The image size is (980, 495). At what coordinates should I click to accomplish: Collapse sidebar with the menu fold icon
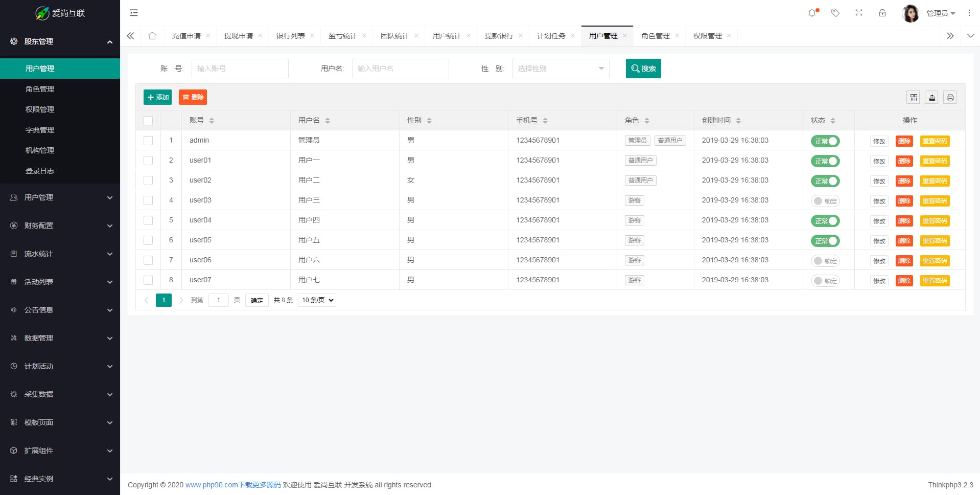(x=134, y=13)
